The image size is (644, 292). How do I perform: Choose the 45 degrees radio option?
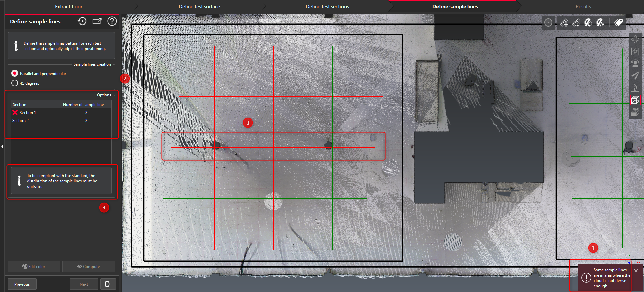pyautogui.click(x=15, y=83)
